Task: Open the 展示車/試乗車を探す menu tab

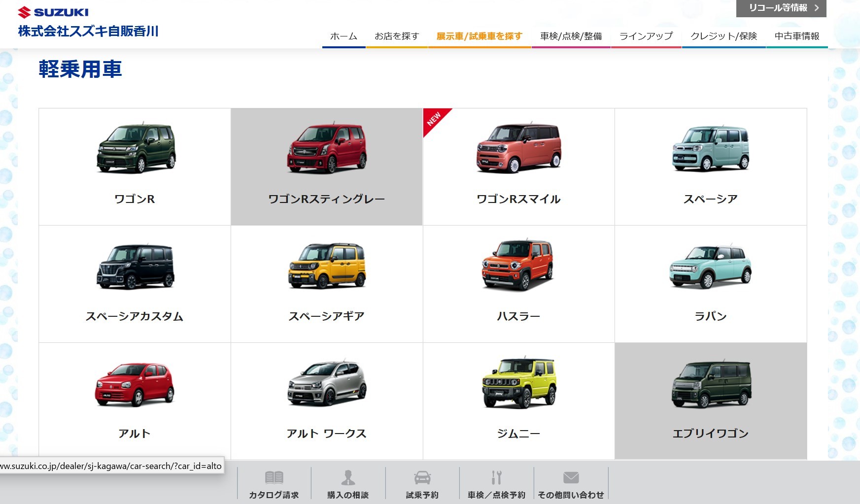Action: click(480, 36)
